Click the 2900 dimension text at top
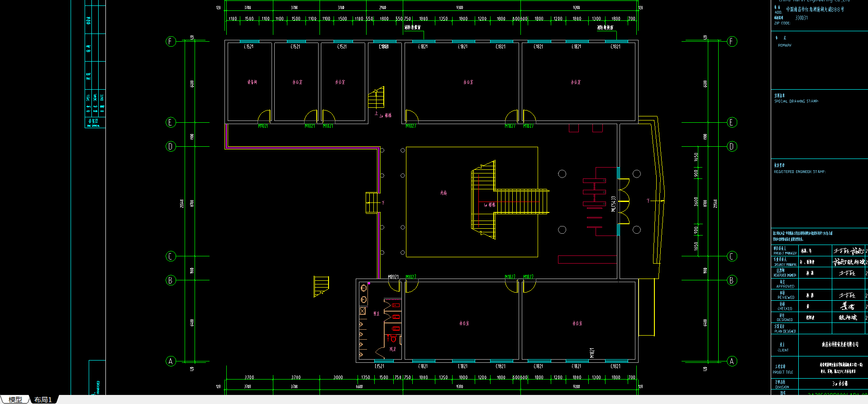The height and width of the screenshot is (404, 868). tap(383, 8)
